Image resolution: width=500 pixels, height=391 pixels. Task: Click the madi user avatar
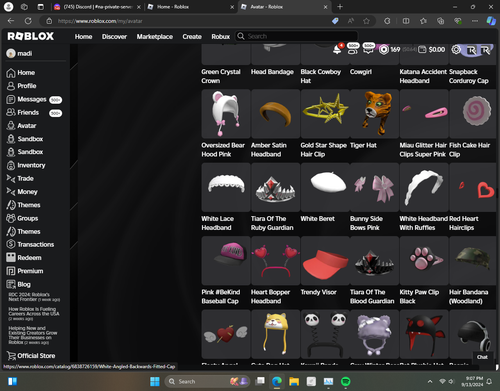(11, 53)
